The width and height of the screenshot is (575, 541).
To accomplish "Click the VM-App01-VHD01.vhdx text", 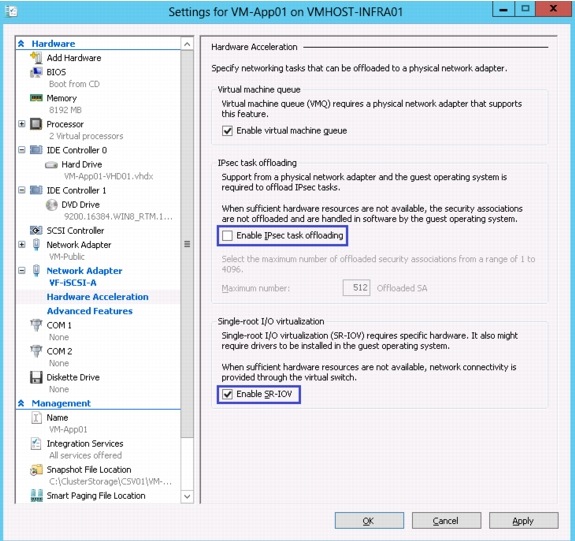I will point(109,176).
